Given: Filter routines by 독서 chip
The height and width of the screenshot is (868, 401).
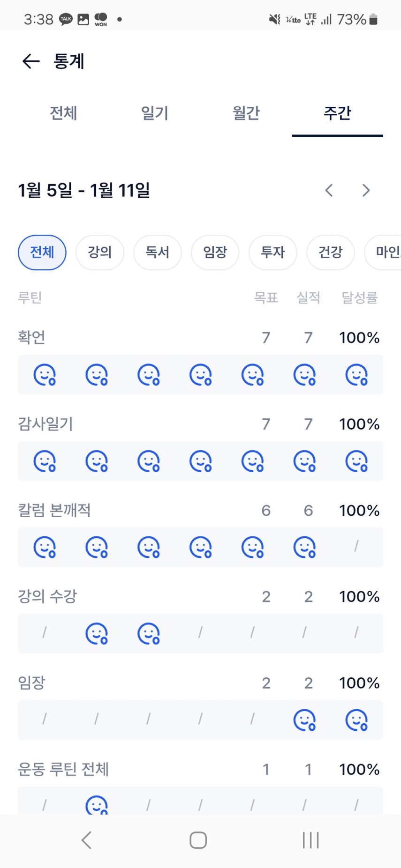Looking at the screenshot, I should coord(158,252).
